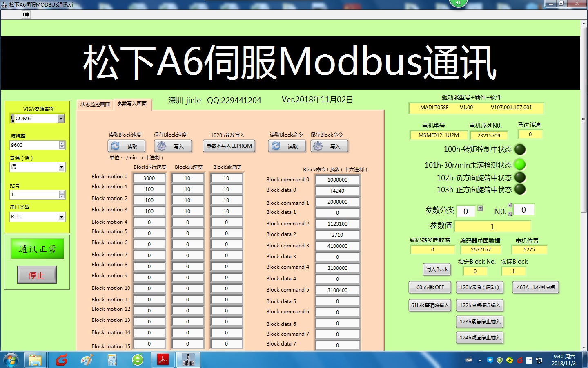Image resolution: width=588 pixels, height=368 pixels.
Task: Click the vertical scrollbar's down arrow
Action: click(584, 347)
